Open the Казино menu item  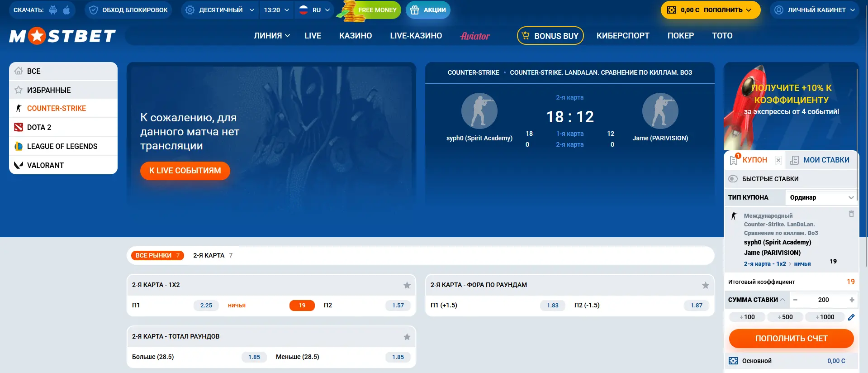point(356,36)
